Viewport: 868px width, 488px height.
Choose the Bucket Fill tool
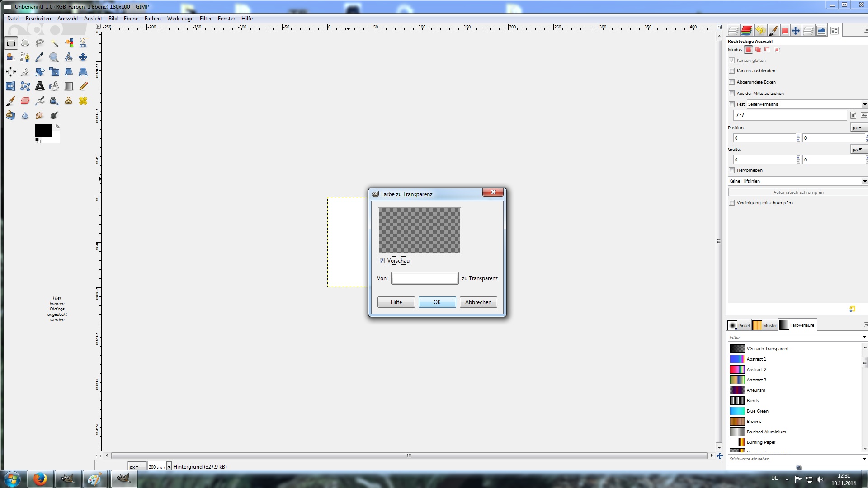click(54, 86)
